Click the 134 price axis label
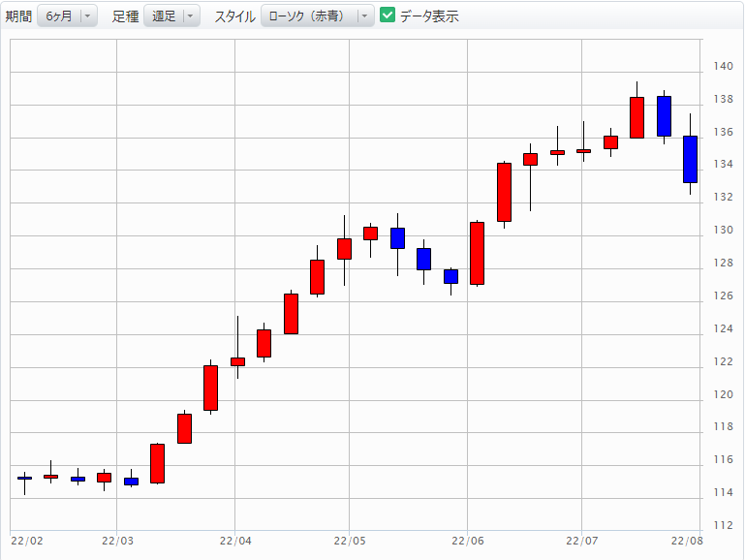 [723, 164]
